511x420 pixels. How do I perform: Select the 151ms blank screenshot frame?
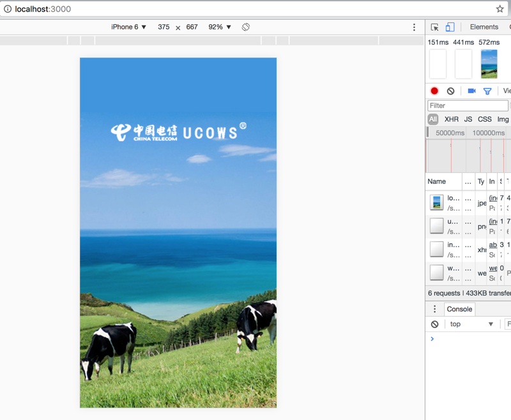[x=438, y=64]
